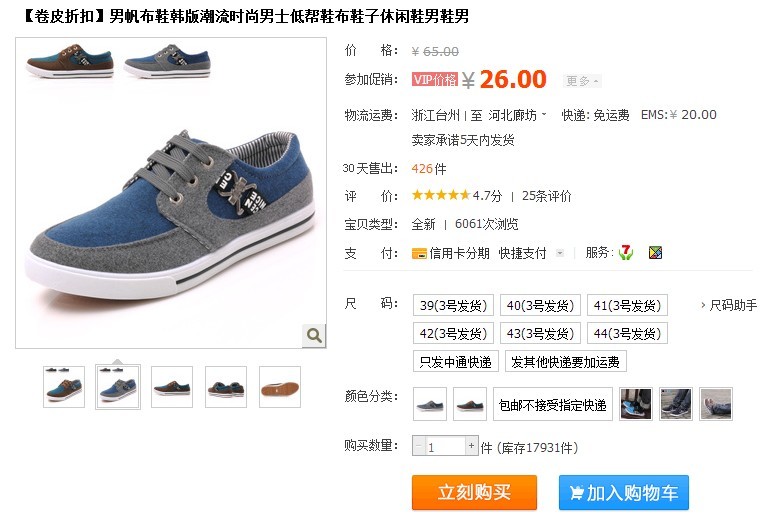The width and height of the screenshot is (770, 525).
Task: Choose size 44(3号发货) option
Action: (x=627, y=333)
